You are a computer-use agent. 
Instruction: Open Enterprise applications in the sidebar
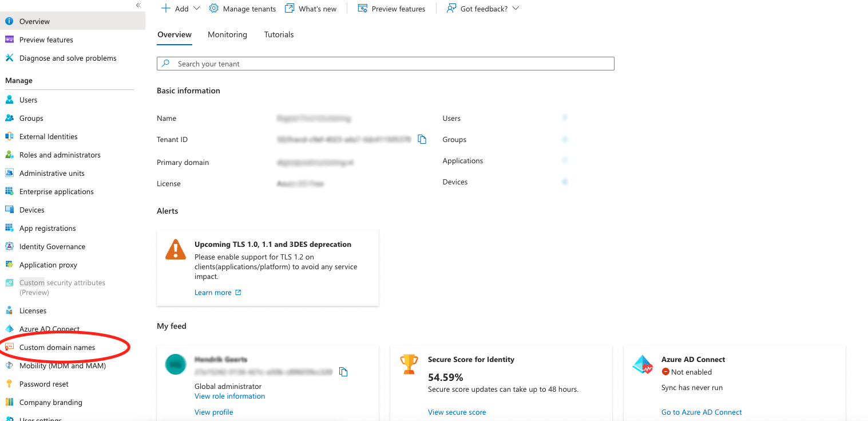57,191
